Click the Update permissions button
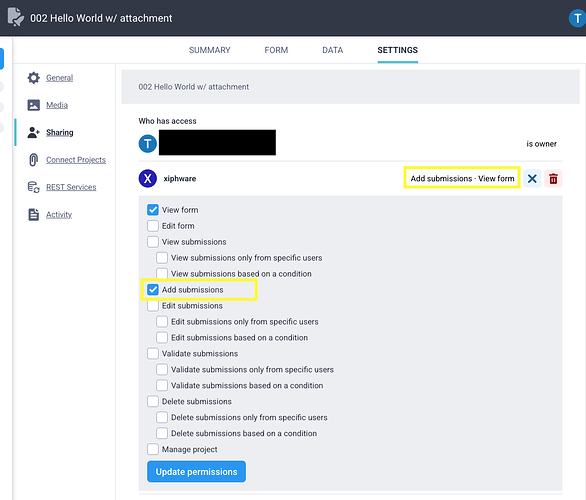 (x=197, y=472)
